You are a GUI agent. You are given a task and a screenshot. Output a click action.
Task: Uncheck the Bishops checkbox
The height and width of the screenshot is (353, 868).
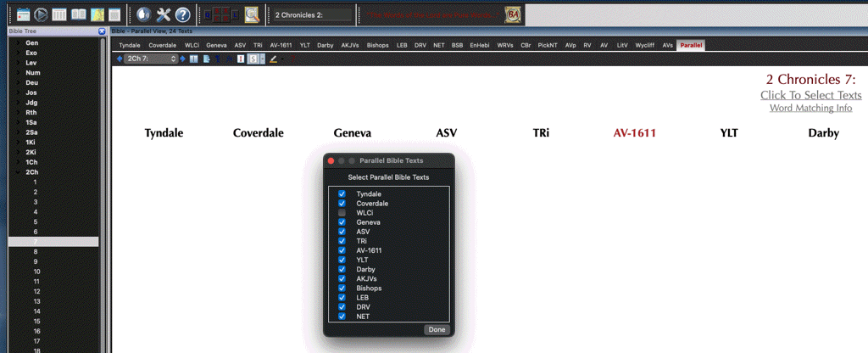tap(342, 289)
